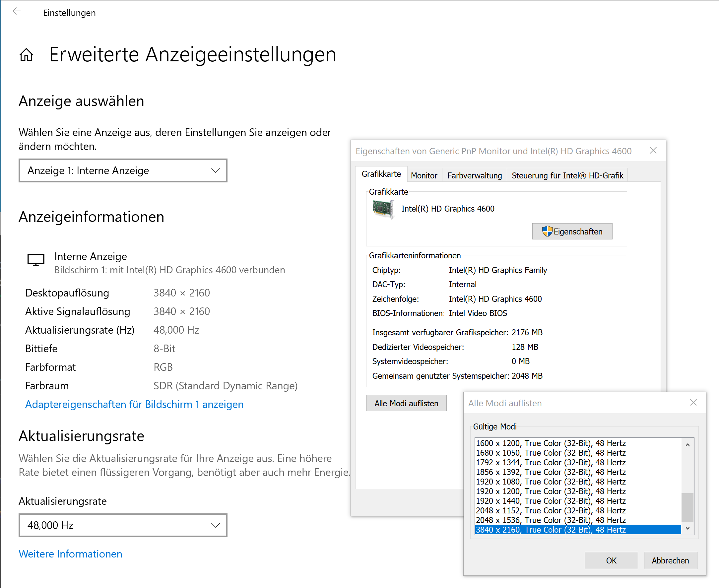Open the Farbverwaltung tab
Screen dimensions: 719x588
tap(474, 175)
